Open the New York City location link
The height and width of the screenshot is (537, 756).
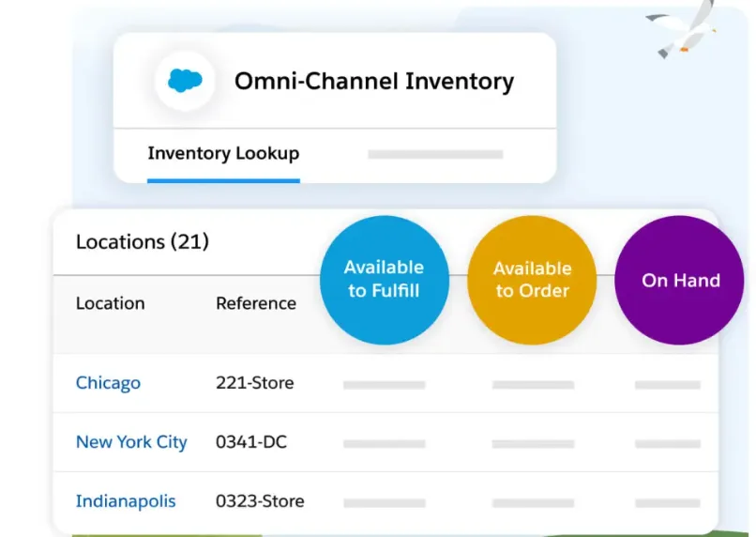point(131,442)
